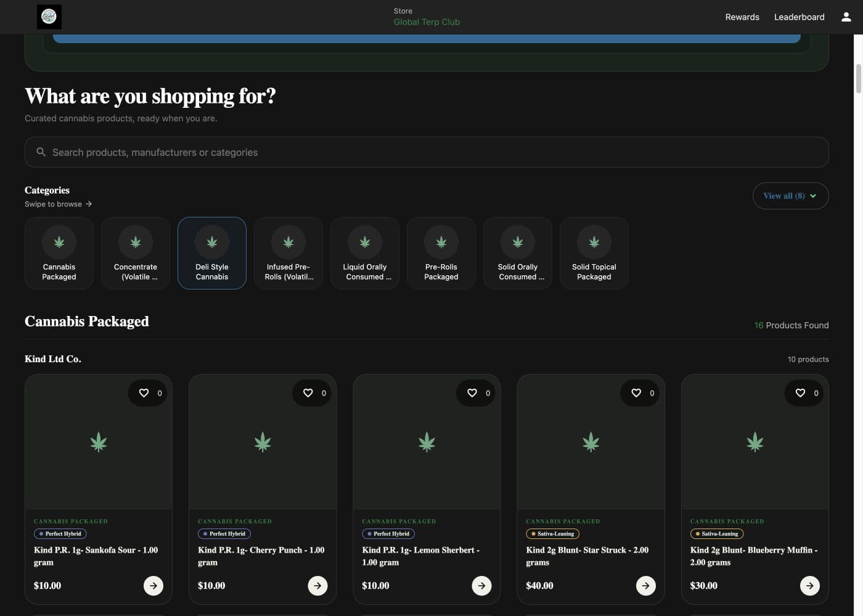Viewport: 863px width, 616px height.
Task: Open Sankofa Sour details via arrow button
Action: tap(153, 586)
